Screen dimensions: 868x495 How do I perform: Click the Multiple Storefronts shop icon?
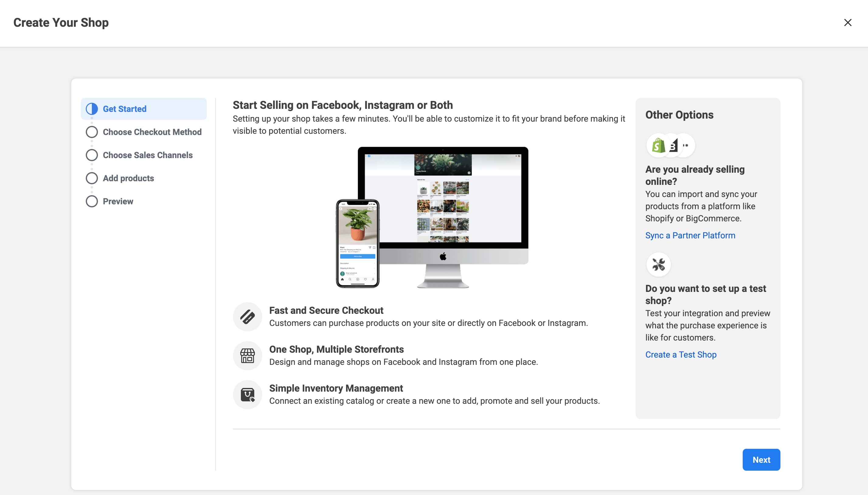pos(248,356)
